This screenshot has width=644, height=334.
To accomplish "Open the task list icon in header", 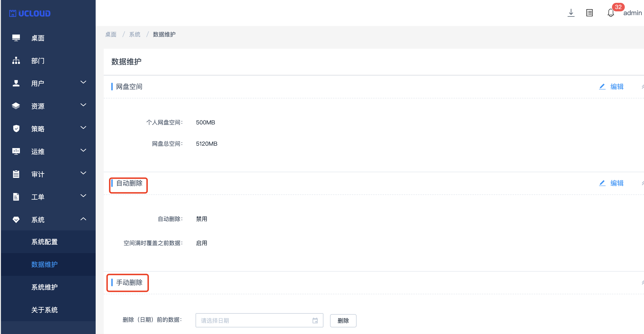I will [x=589, y=13].
